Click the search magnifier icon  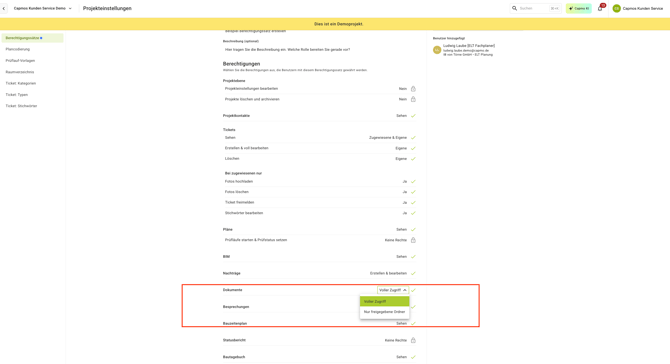coord(514,8)
